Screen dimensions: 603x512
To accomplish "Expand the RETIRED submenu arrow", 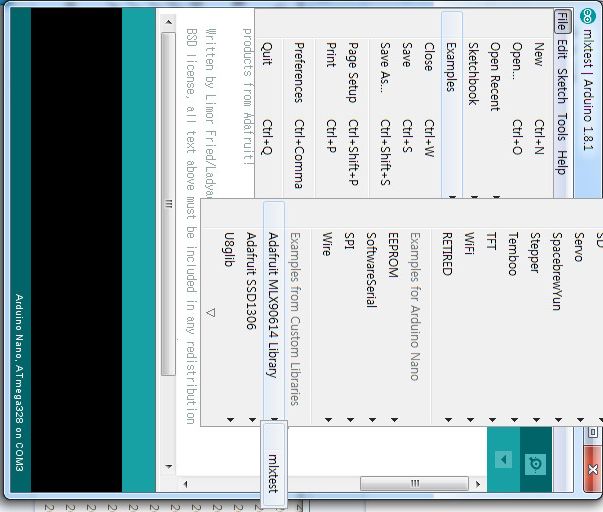I will pyautogui.click(x=448, y=420).
